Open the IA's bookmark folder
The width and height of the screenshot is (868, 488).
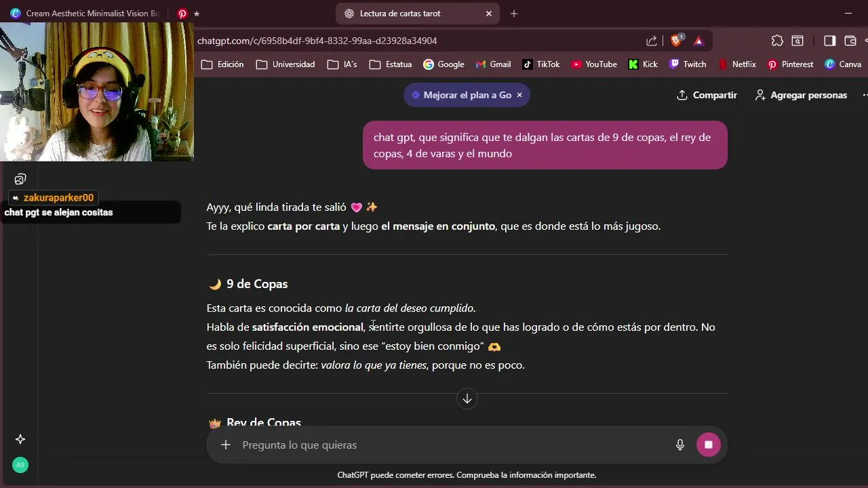[x=342, y=64]
